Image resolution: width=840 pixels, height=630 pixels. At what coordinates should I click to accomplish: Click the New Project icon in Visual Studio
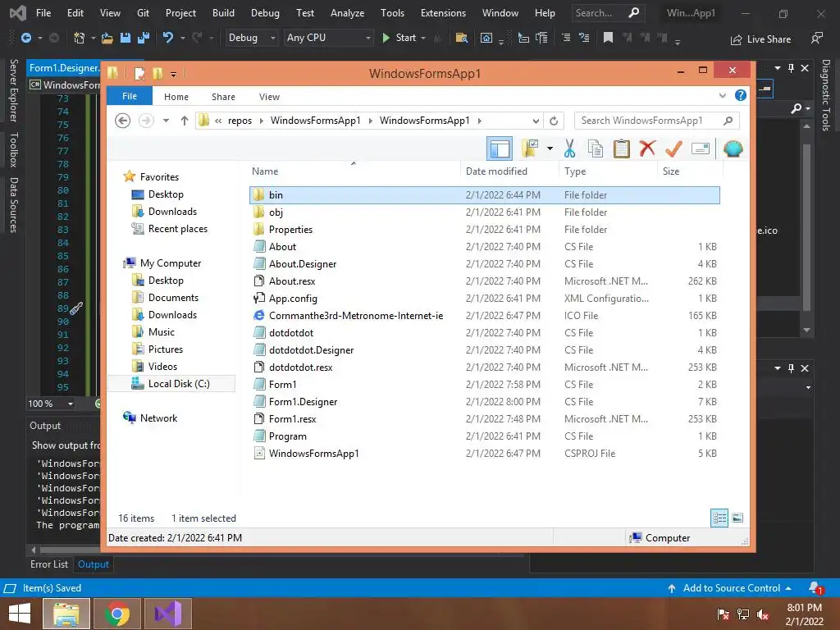[x=80, y=38]
